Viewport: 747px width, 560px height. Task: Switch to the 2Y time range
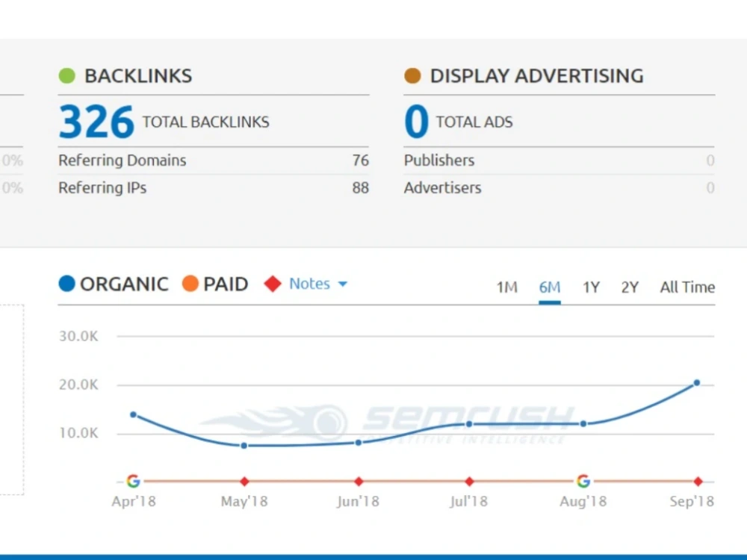pyautogui.click(x=629, y=287)
